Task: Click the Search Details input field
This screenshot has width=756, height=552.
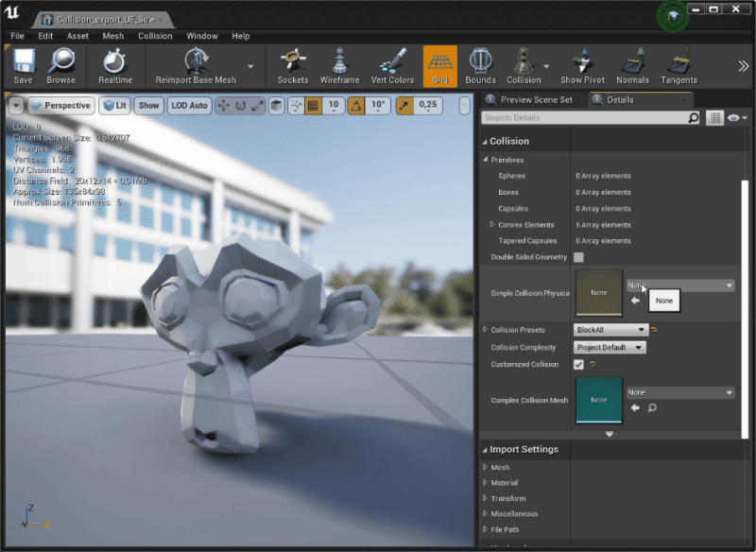Action: tap(582, 118)
